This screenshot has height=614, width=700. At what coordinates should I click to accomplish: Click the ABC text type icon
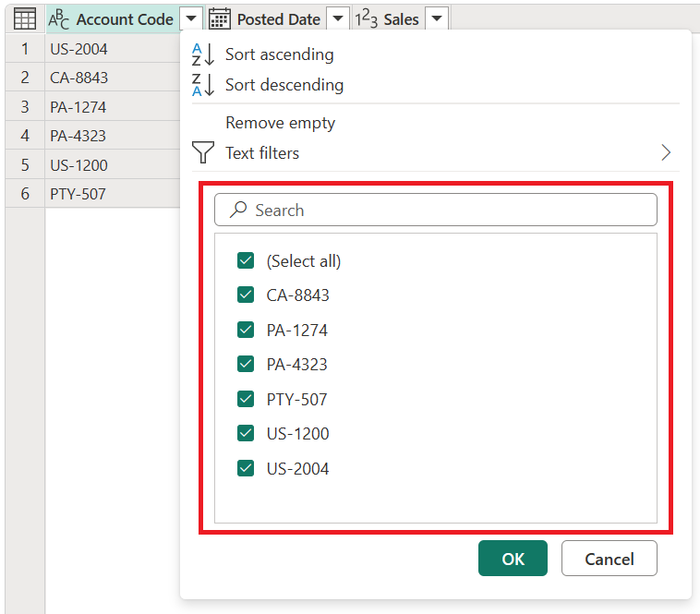[59, 19]
